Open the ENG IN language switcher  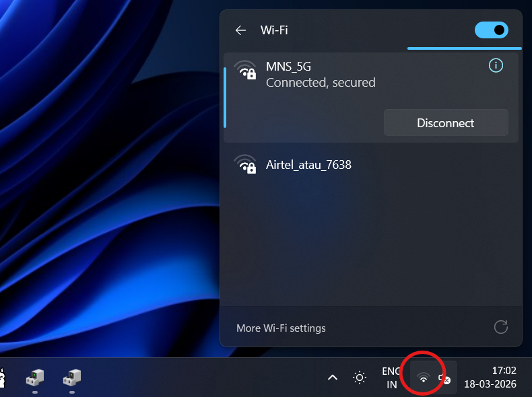(x=391, y=377)
